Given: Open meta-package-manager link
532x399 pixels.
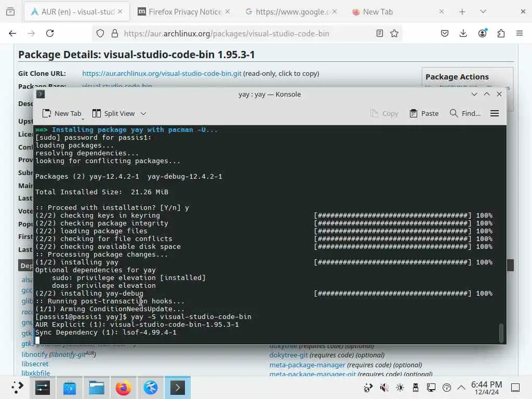Looking at the screenshot, I should click(307, 365).
